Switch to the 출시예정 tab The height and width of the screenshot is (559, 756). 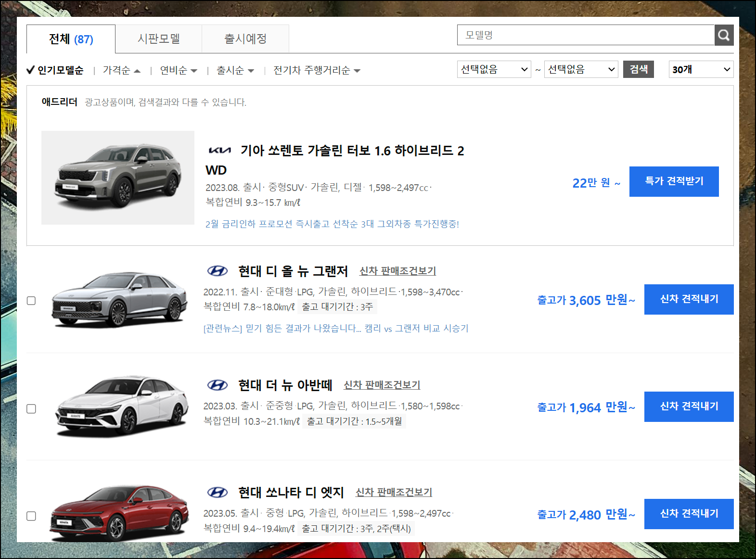click(x=245, y=39)
